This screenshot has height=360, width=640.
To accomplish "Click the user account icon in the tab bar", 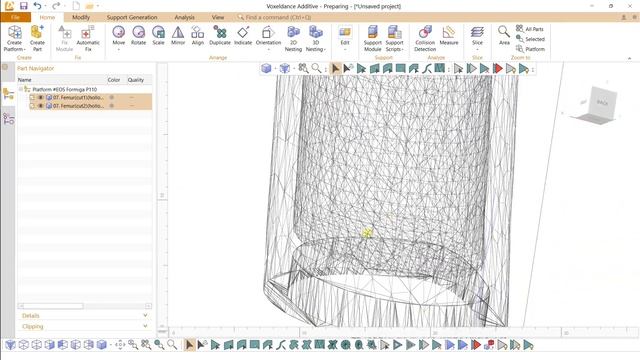I will click(x=624, y=17).
